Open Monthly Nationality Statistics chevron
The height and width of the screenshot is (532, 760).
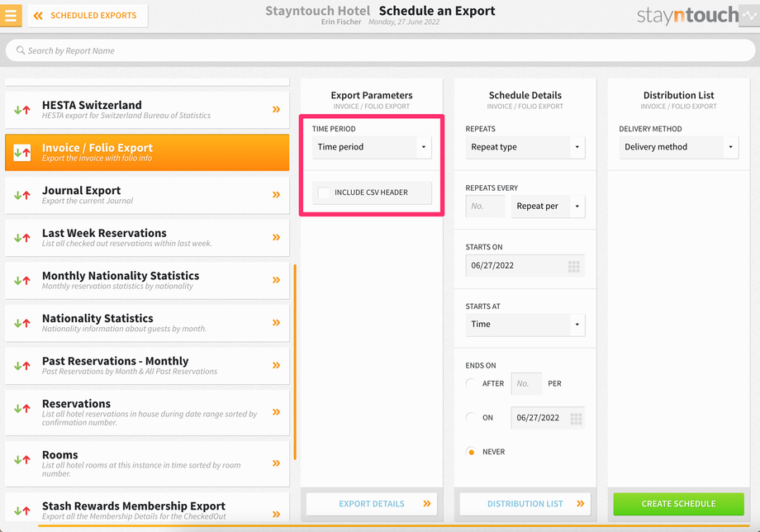pyautogui.click(x=276, y=280)
